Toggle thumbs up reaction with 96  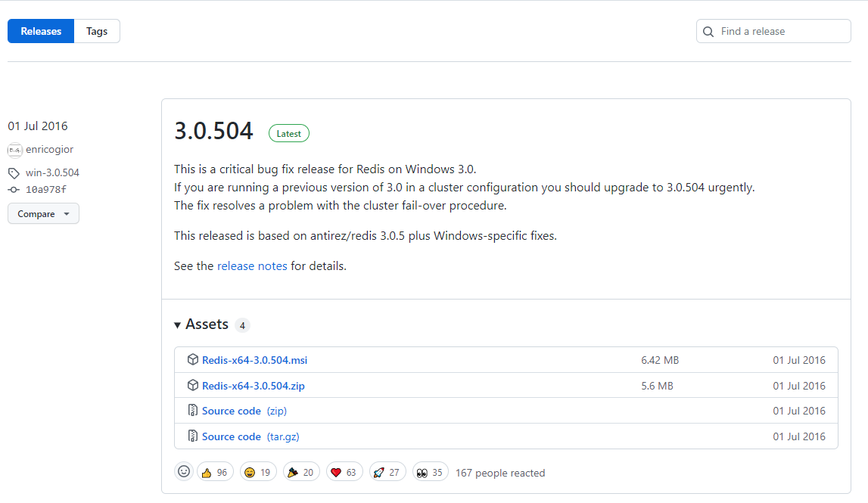[x=215, y=472]
